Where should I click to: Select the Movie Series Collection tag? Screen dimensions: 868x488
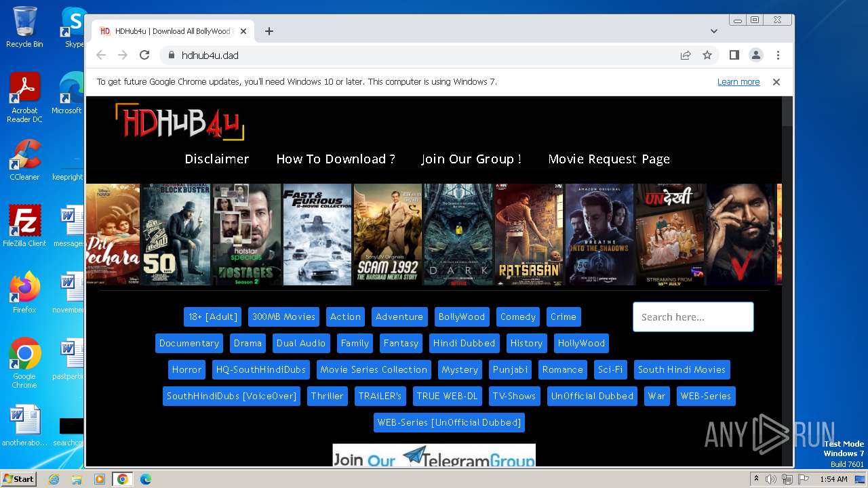tap(374, 369)
